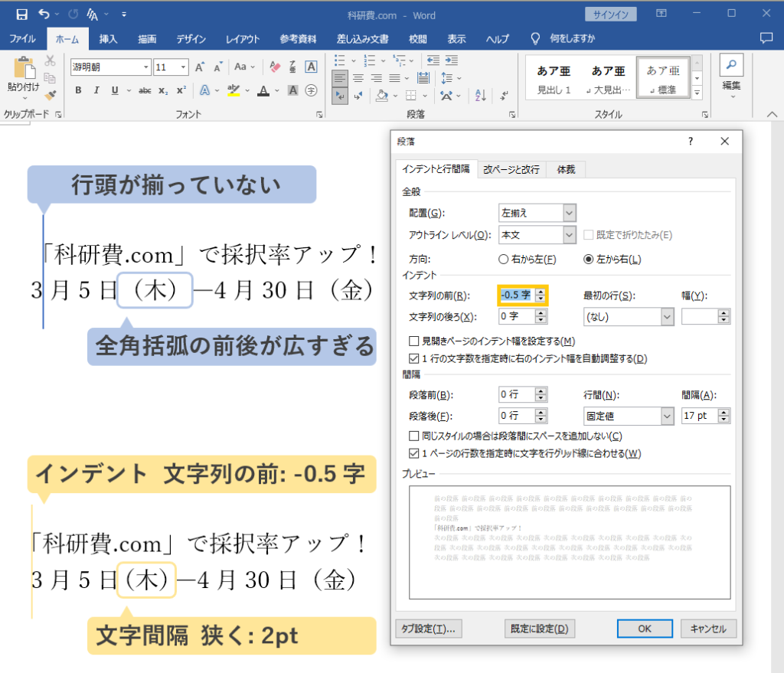Apply Italic formatting button

tap(96, 90)
